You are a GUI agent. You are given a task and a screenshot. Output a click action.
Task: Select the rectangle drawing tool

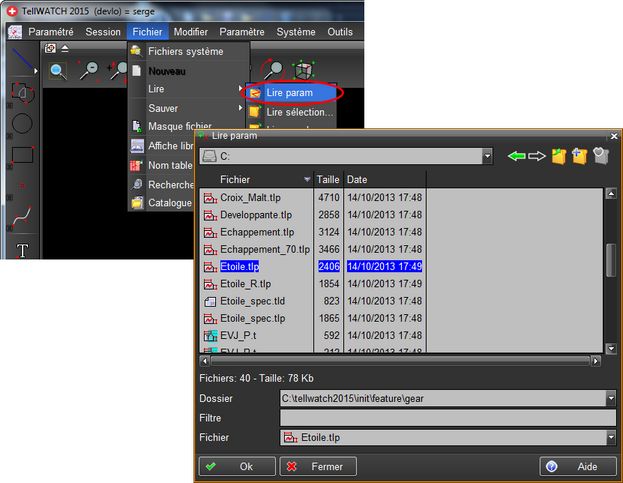(x=22, y=155)
